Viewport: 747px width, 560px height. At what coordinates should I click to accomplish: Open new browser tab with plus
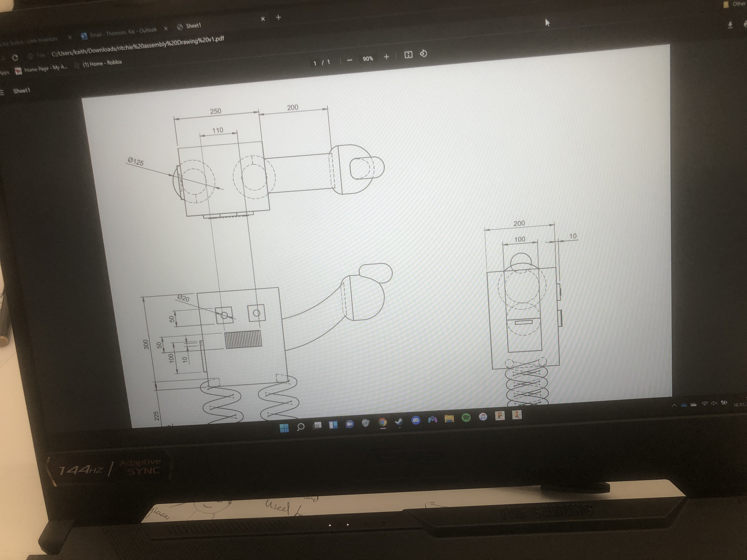tap(278, 18)
